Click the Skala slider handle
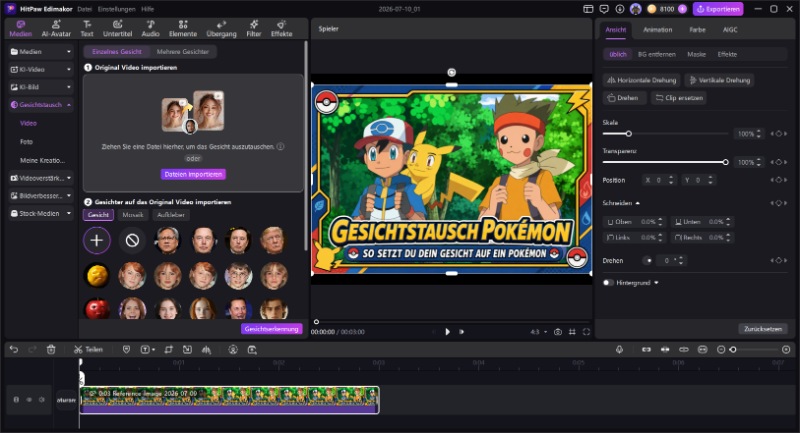800x433 pixels. pyautogui.click(x=629, y=134)
